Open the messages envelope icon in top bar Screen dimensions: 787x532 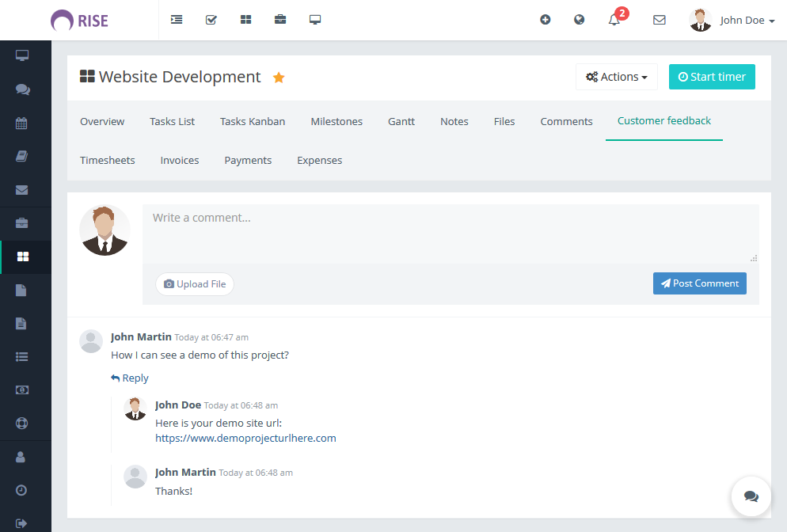(x=659, y=20)
